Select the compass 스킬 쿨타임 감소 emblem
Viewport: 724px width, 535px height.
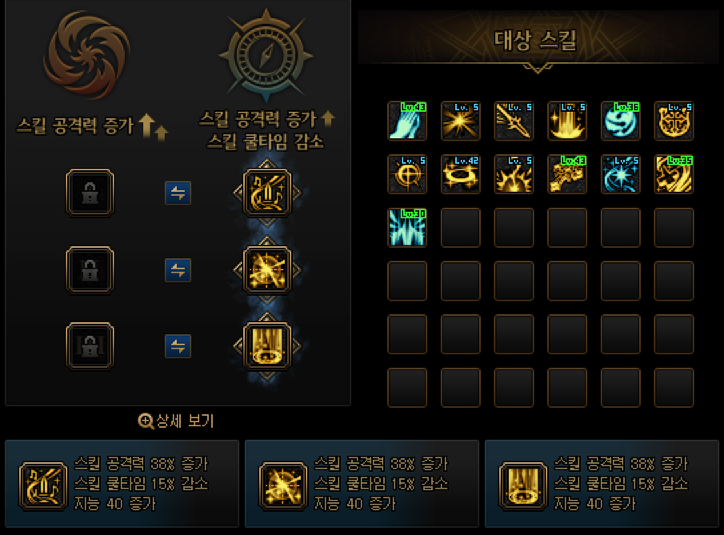click(266, 55)
